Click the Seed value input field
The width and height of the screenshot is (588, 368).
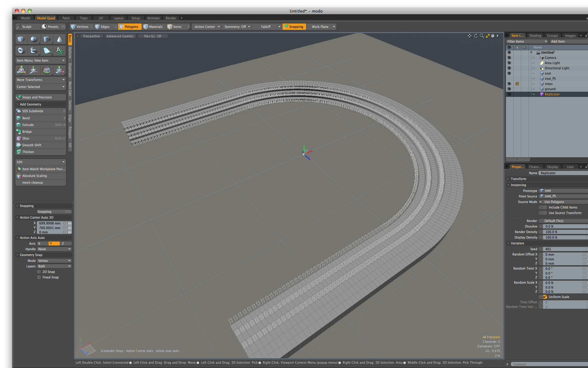563,249
